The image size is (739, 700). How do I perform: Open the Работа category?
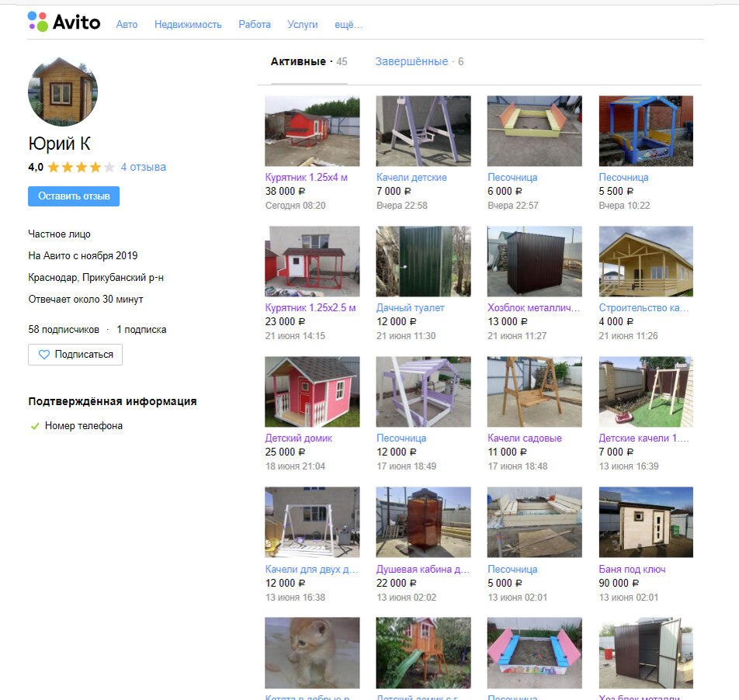tap(255, 25)
